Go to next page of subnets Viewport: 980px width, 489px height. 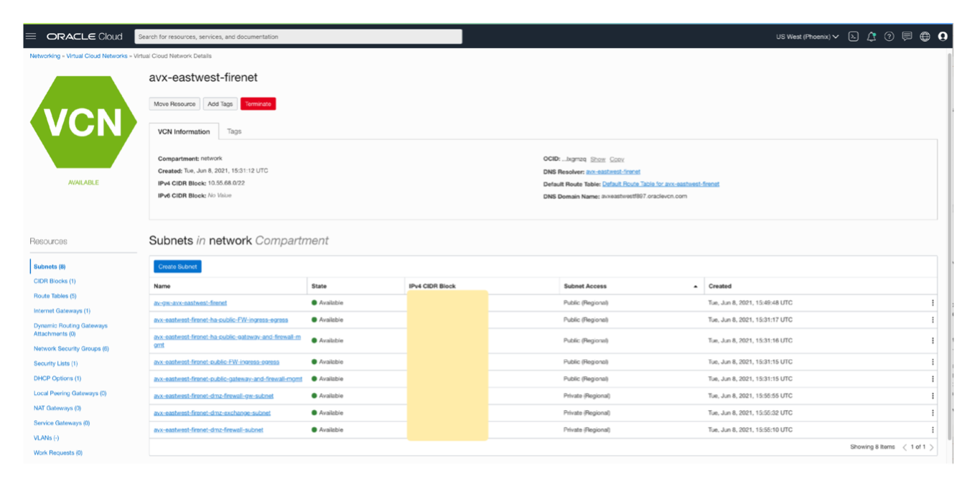coord(932,447)
